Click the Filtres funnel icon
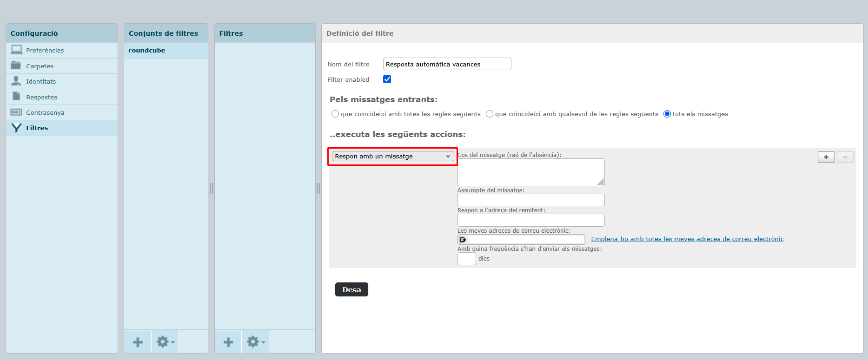Image resolution: width=868 pixels, height=360 pixels. (16, 128)
